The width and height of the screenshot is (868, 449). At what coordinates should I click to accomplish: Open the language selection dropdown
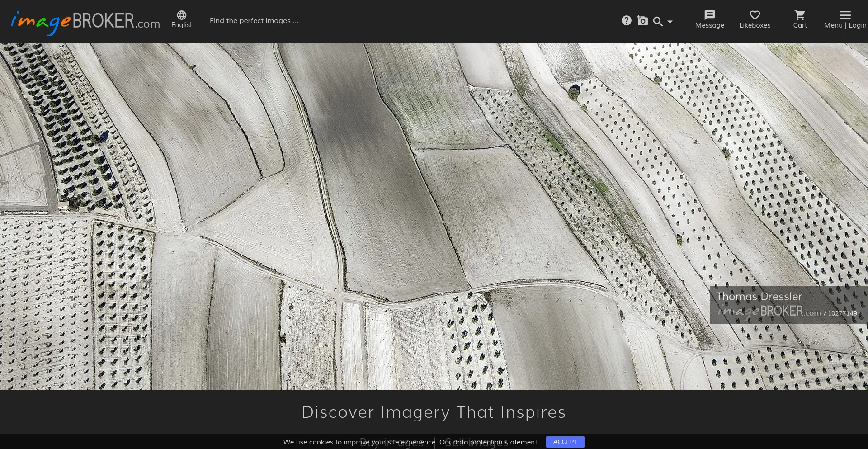point(182,19)
